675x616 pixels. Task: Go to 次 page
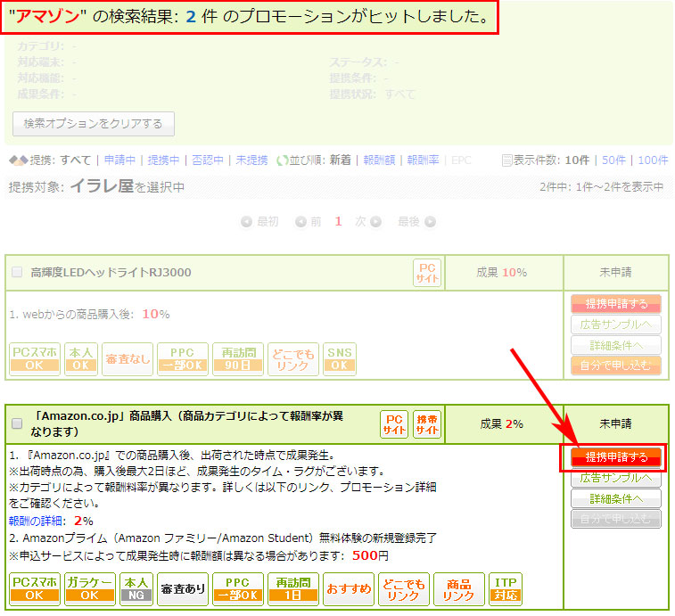click(x=368, y=222)
